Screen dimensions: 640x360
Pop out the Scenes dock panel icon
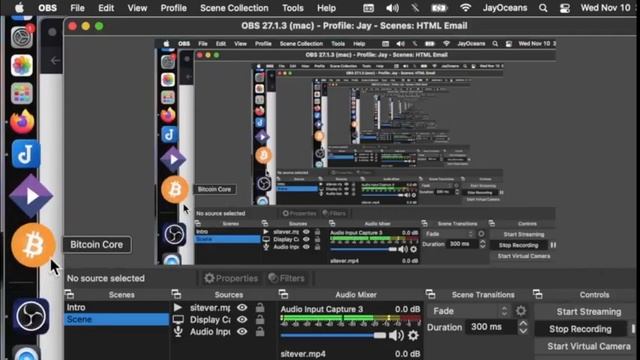[69, 294]
